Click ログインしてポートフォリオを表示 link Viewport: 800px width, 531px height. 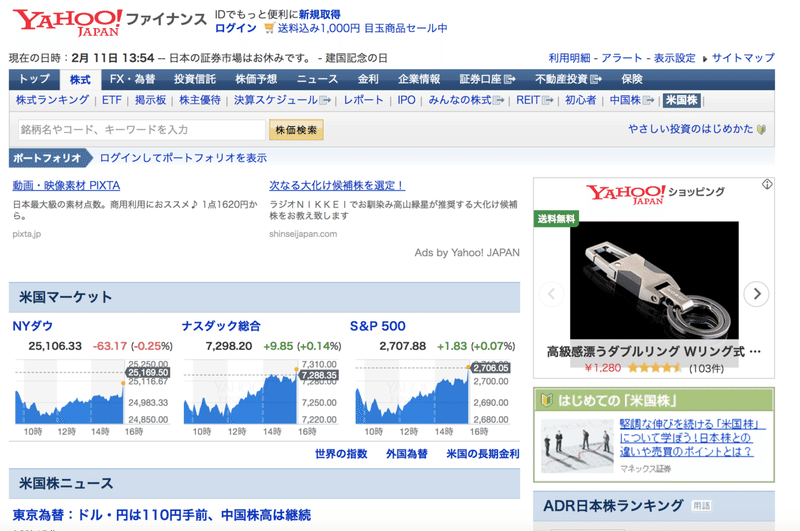[x=183, y=158]
